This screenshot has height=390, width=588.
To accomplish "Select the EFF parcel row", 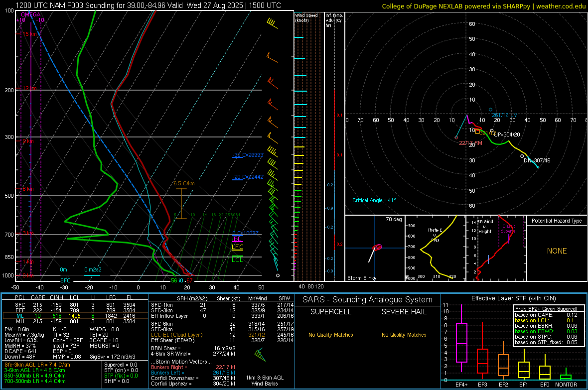I will click(75, 310).
